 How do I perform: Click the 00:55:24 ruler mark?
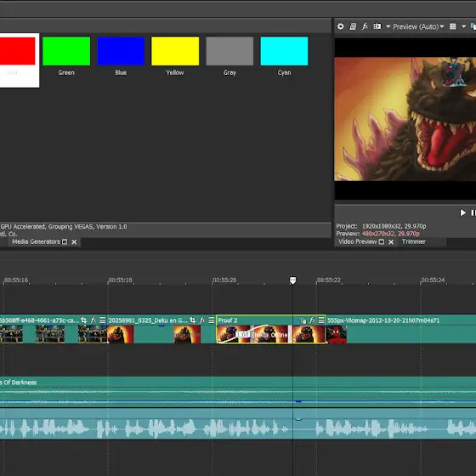coord(433,280)
